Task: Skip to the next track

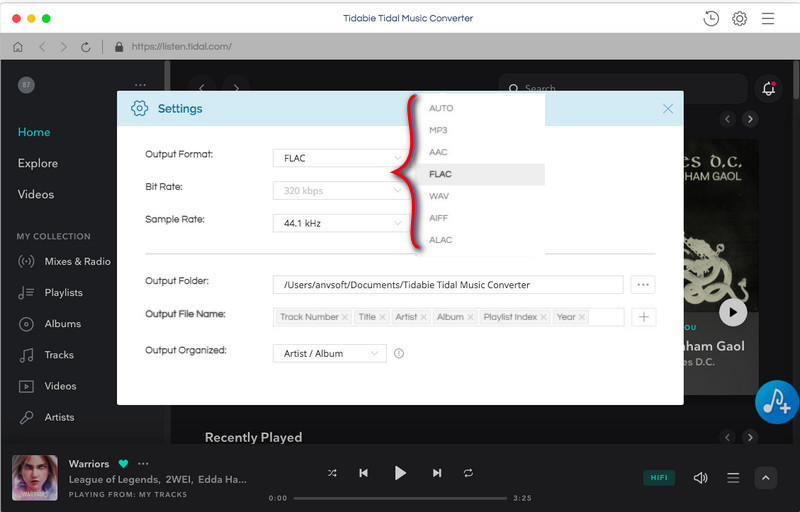Action: (x=437, y=473)
